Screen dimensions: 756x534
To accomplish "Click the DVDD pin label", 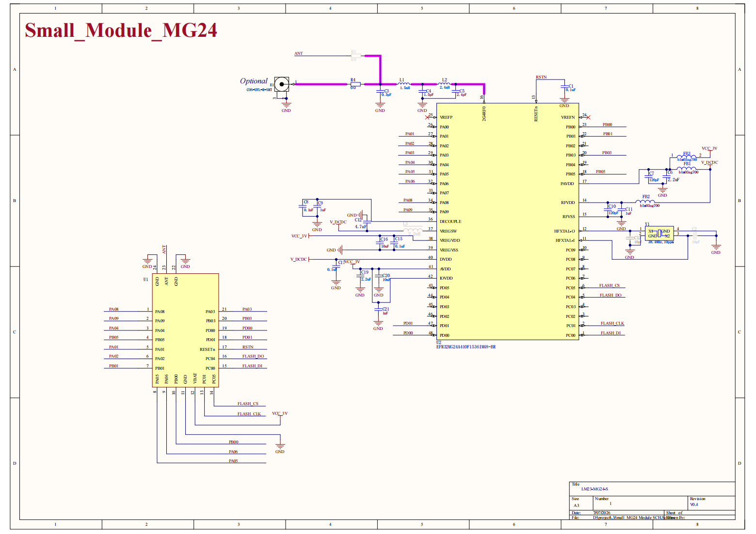I will coord(446,259).
